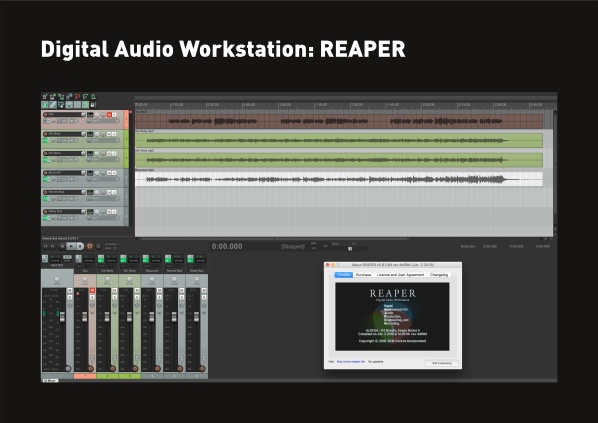Click the Go to End transport button
598x423 pixels.
point(52,246)
